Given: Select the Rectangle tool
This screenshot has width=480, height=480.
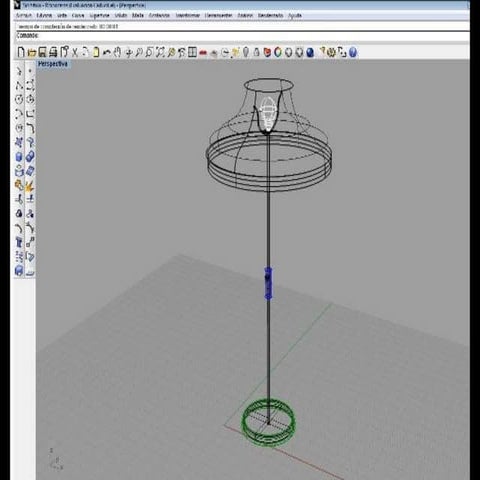Looking at the screenshot, I should [30, 114].
